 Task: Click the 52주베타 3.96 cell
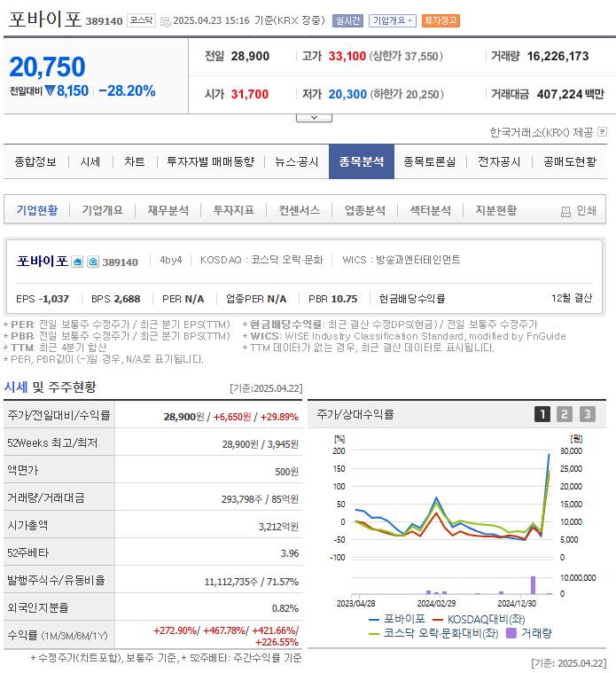(x=208, y=553)
